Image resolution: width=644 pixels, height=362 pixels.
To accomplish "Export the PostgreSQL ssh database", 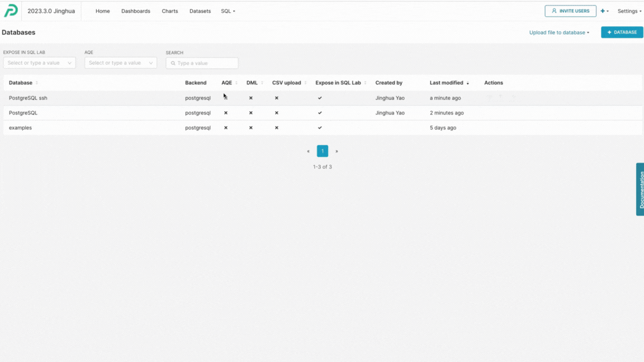I will (x=501, y=97).
